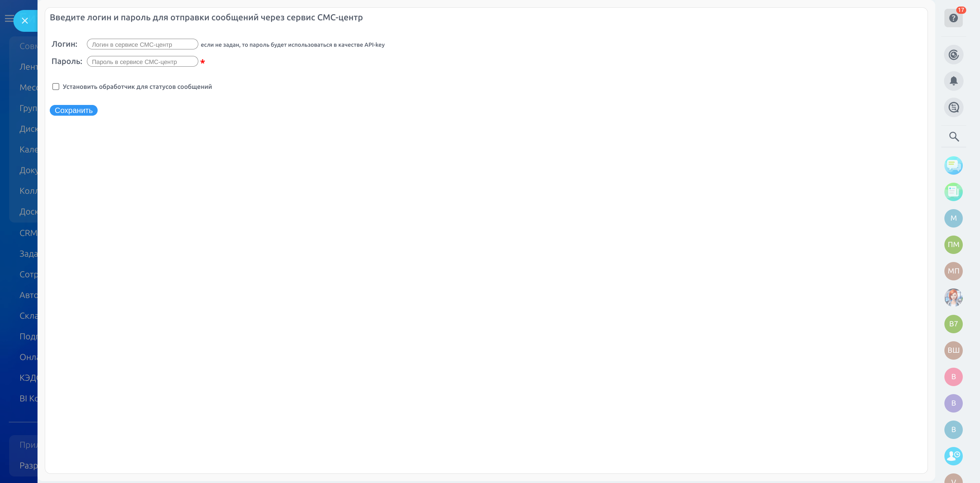Focus the Логин input field
Screen dimensions: 980x483
tap(142, 44)
